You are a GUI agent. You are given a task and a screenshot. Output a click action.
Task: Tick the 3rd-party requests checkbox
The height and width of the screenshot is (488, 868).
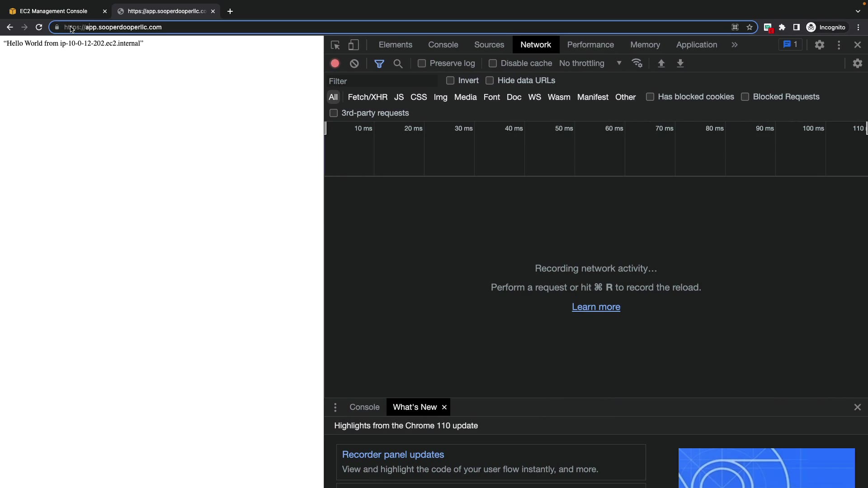click(334, 113)
